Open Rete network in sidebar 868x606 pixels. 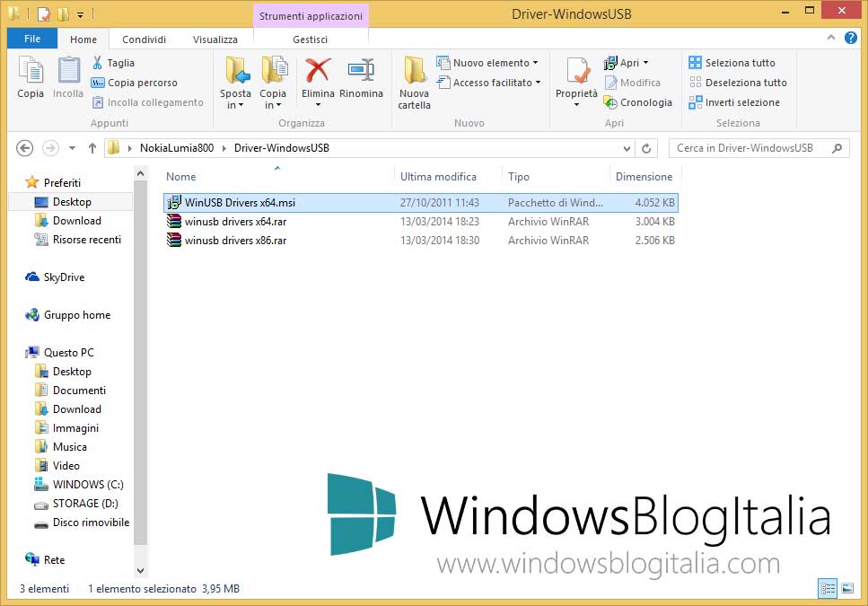click(45, 559)
